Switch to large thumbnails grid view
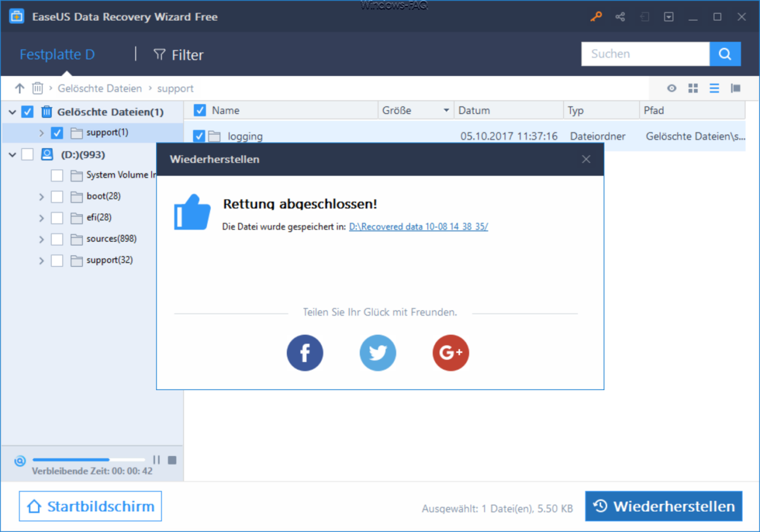The image size is (760, 532). click(693, 88)
